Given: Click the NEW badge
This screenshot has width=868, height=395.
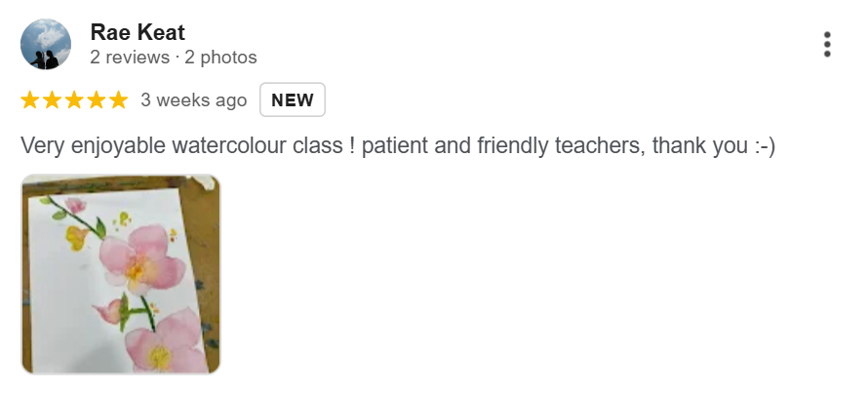Looking at the screenshot, I should pos(292,99).
